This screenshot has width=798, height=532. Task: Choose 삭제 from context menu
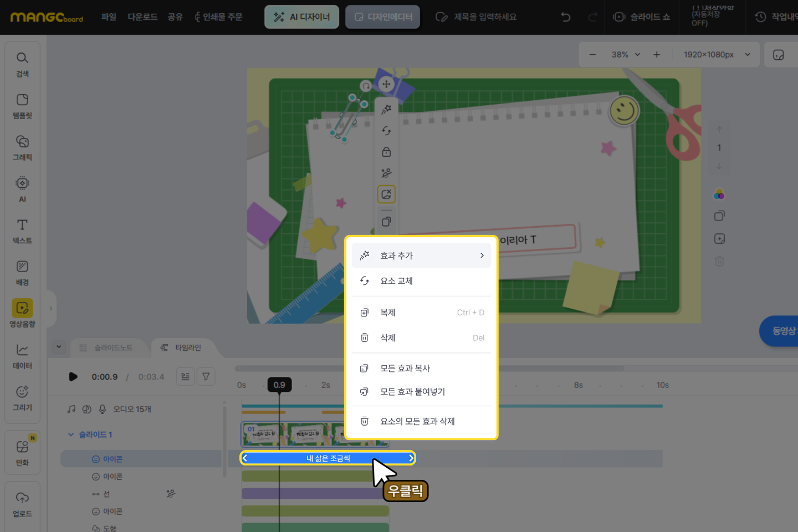coord(421,337)
